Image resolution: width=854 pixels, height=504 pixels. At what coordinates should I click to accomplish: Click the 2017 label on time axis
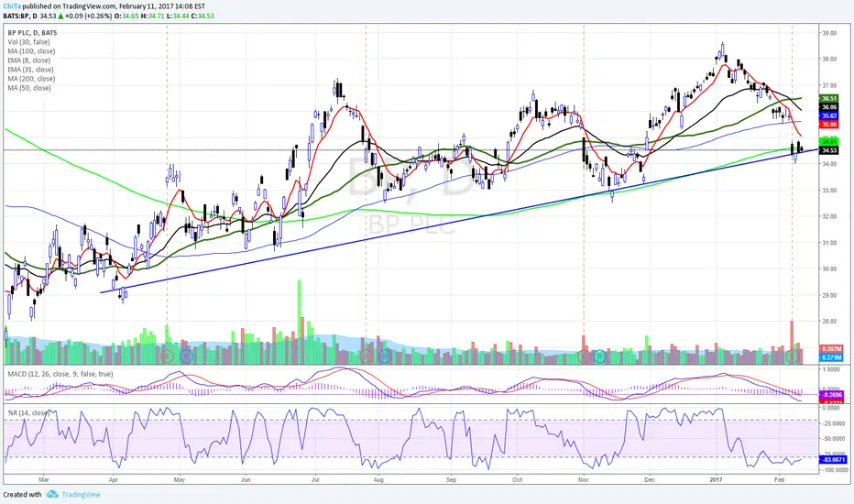(716, 480)
